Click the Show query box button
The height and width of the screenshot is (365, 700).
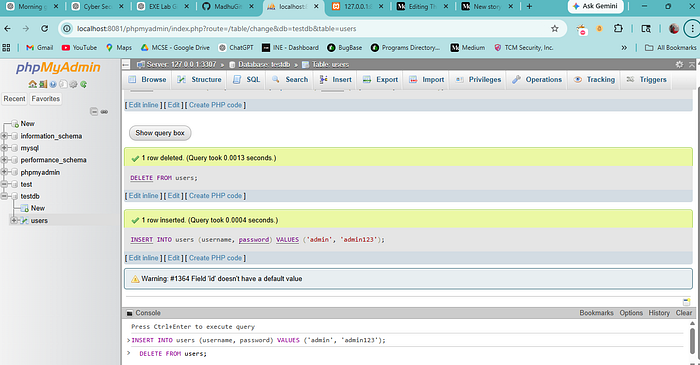tap(160, 133)
